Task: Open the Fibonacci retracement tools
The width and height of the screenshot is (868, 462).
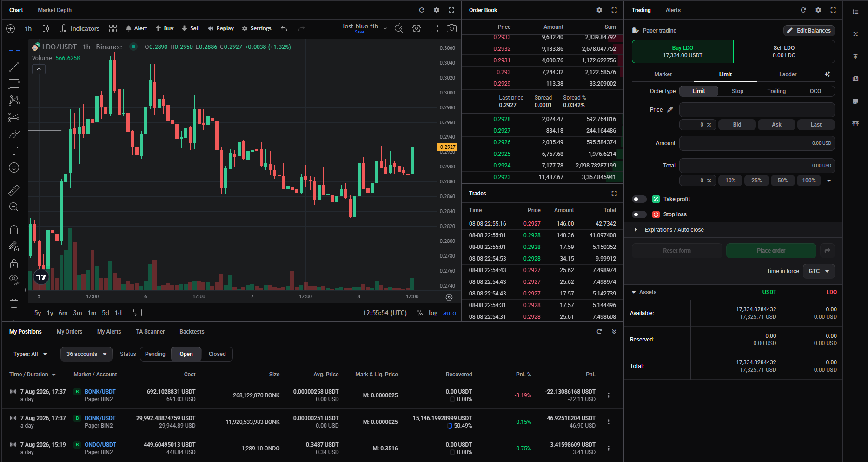Action: (14, 84)
